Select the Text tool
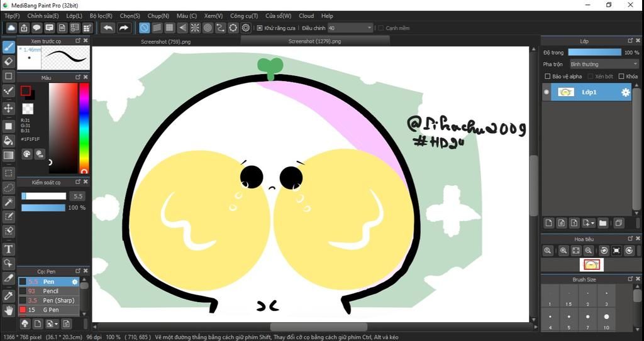Image resolution: width=644 pixels, height=341 pixels. pos(9,249)
